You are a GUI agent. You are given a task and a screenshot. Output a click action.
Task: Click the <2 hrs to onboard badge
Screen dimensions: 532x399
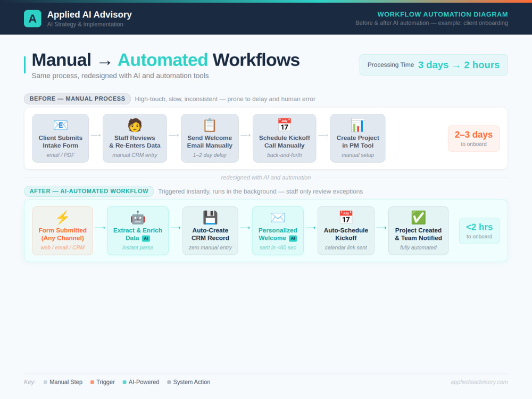(479, 231)
